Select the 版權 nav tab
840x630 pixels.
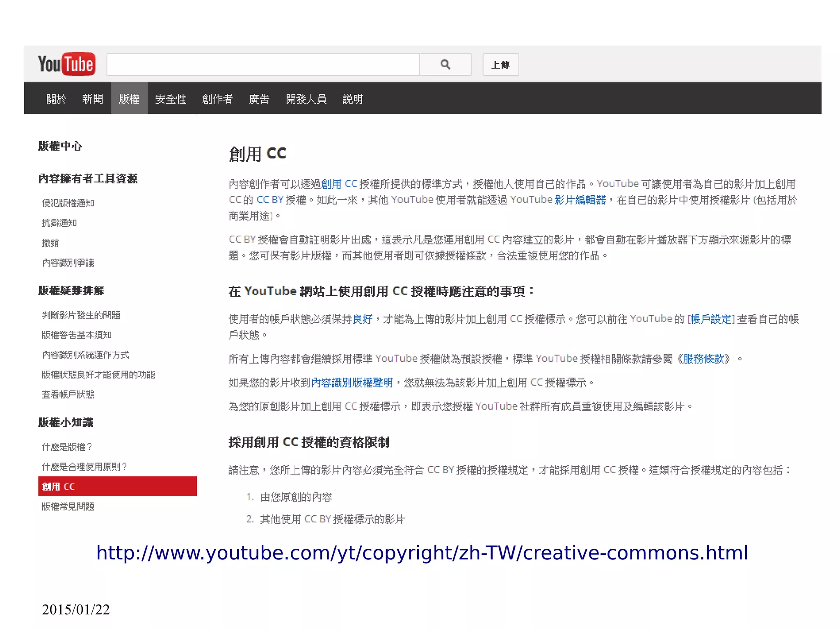tap(129, 99)
